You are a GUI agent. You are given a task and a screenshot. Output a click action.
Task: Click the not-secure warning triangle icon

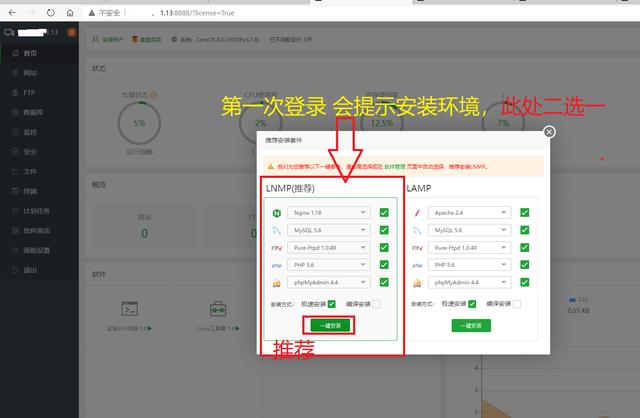click(92, 13)
